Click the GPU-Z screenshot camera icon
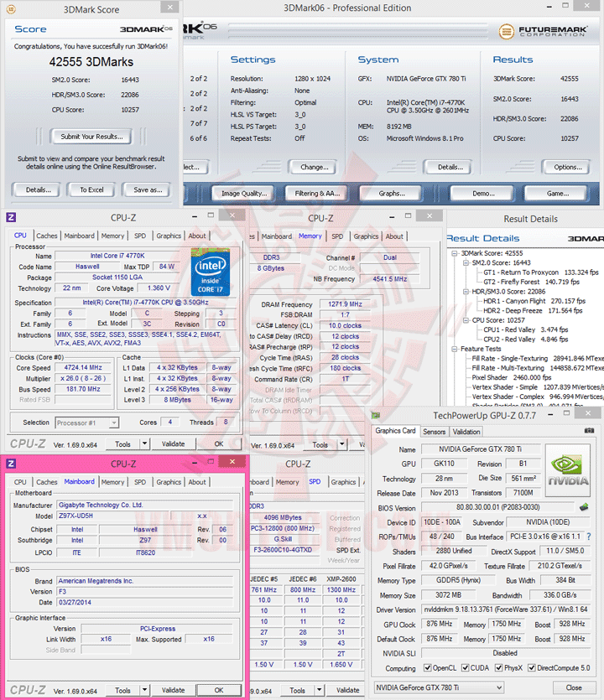 click(x=589, y=431)
